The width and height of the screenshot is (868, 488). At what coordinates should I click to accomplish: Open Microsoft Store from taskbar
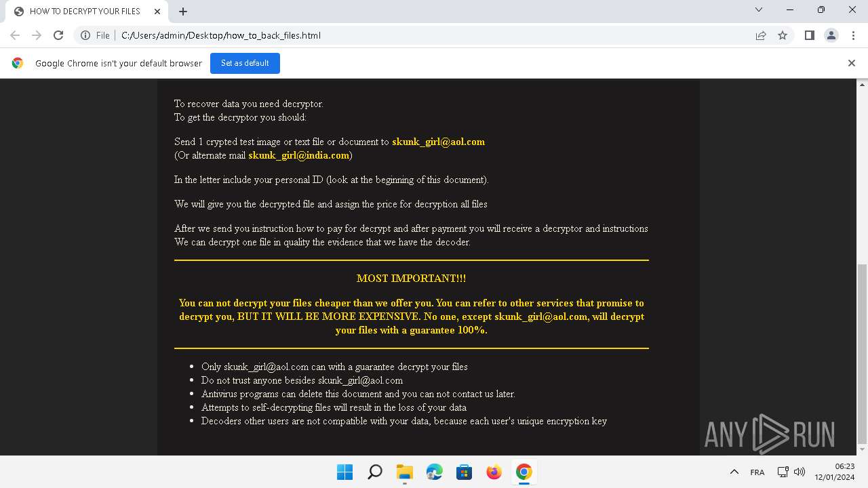[464, 472]
